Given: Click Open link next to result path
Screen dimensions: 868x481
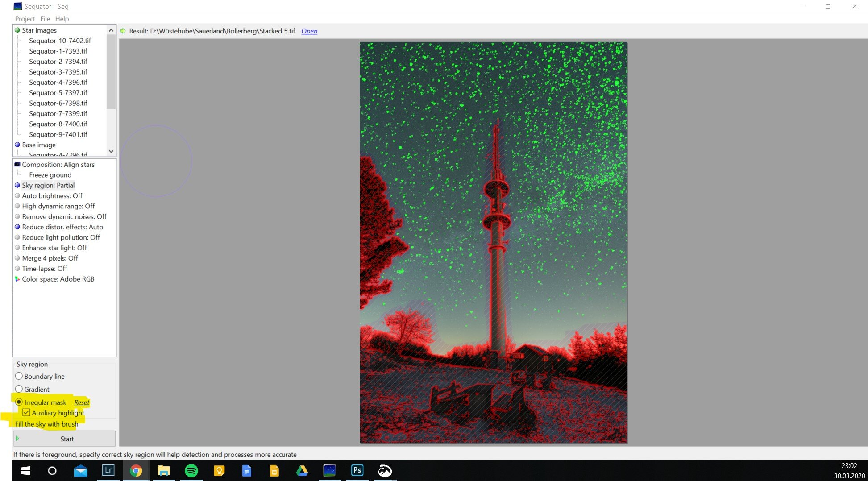Looking at the screenshot, I should click(x=309, y=31).
